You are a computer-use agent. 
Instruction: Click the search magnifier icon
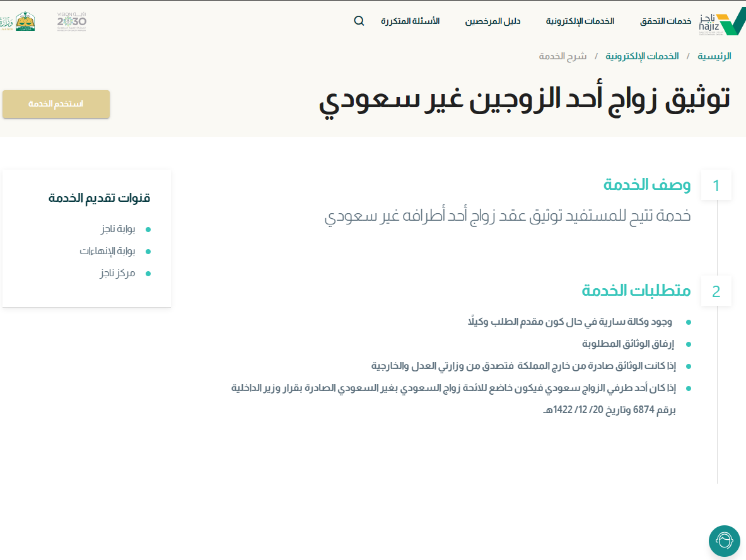[359, 21]
